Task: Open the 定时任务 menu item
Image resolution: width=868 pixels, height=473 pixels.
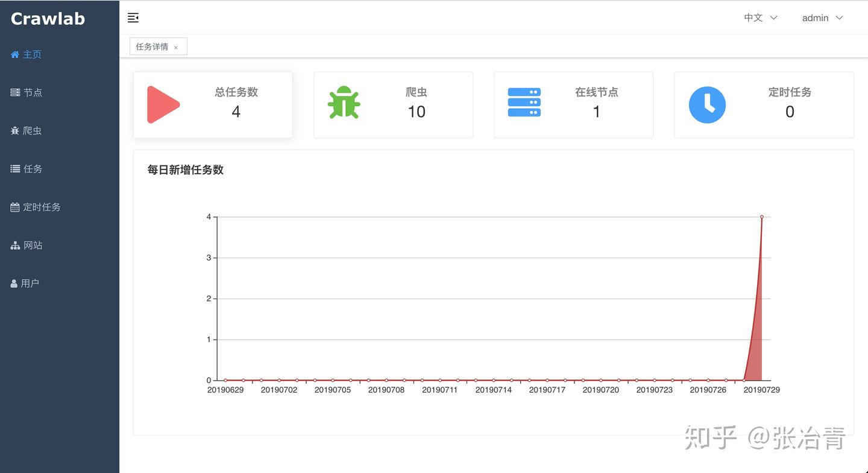Action: [x=42, y=207]
